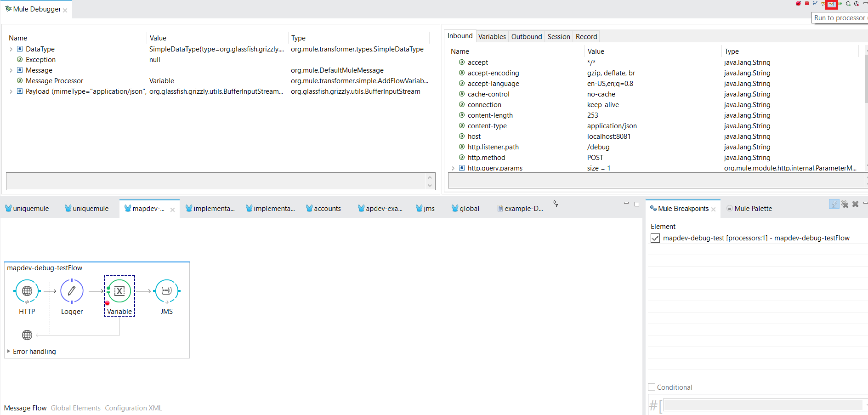Click the Element column header in Mule Breakpoints
Screen dimensions: 868x415
click(x=663, y=227)
